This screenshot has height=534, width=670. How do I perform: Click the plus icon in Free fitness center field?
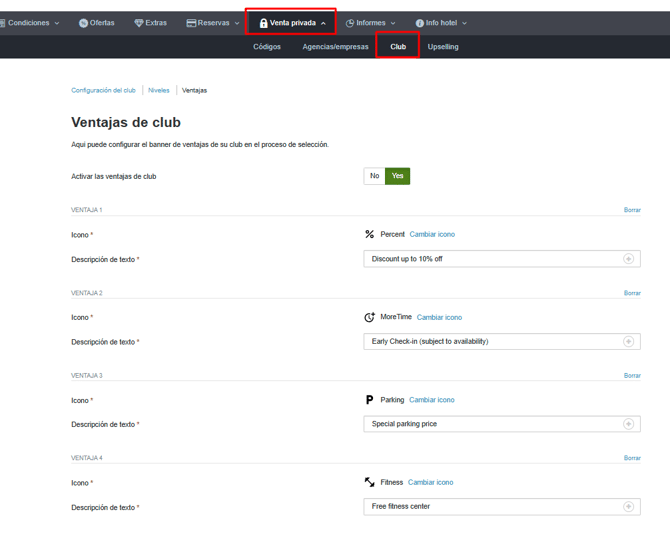point(628,507)
